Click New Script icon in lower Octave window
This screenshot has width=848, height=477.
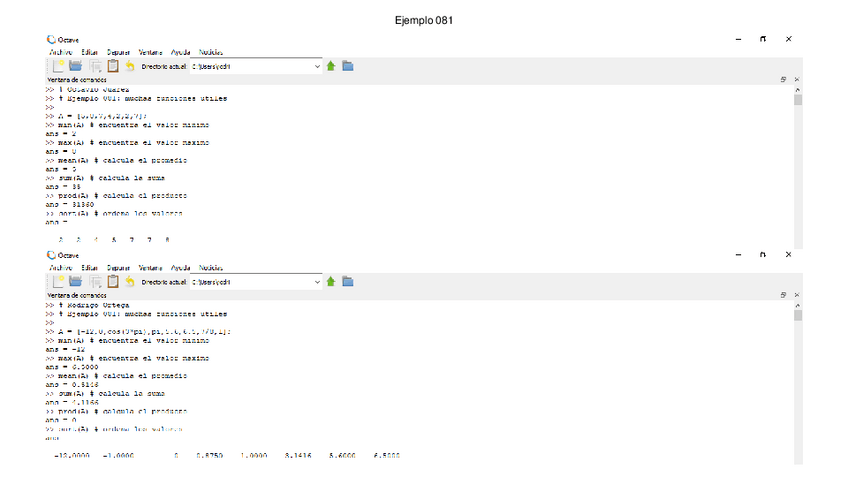[x=58, y=281]
